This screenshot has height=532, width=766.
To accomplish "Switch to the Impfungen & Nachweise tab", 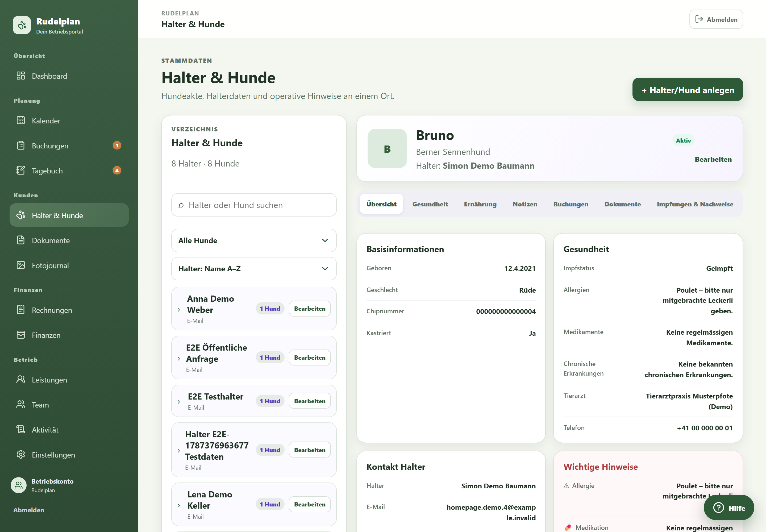I will (695, 204).
